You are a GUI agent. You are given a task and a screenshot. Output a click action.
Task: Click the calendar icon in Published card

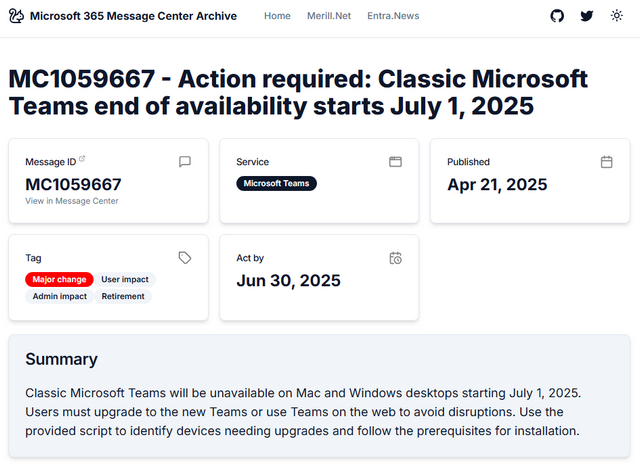point(606,161)
